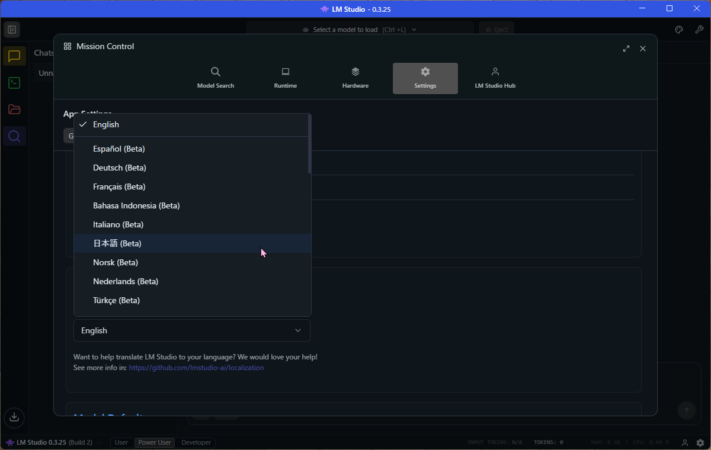Collapse the English language dropdown
The height and width of the screenshot is (450, 711).
point(192,331)
